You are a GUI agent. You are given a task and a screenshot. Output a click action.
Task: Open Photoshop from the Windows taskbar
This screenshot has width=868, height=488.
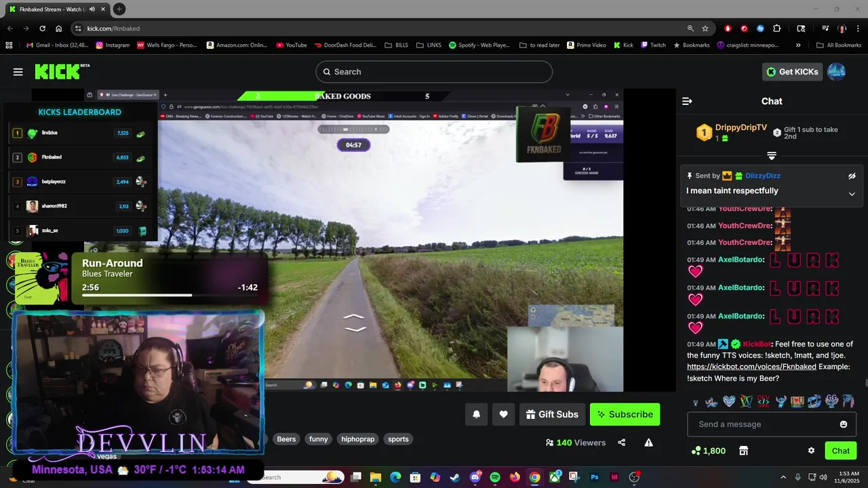[595, 477]
